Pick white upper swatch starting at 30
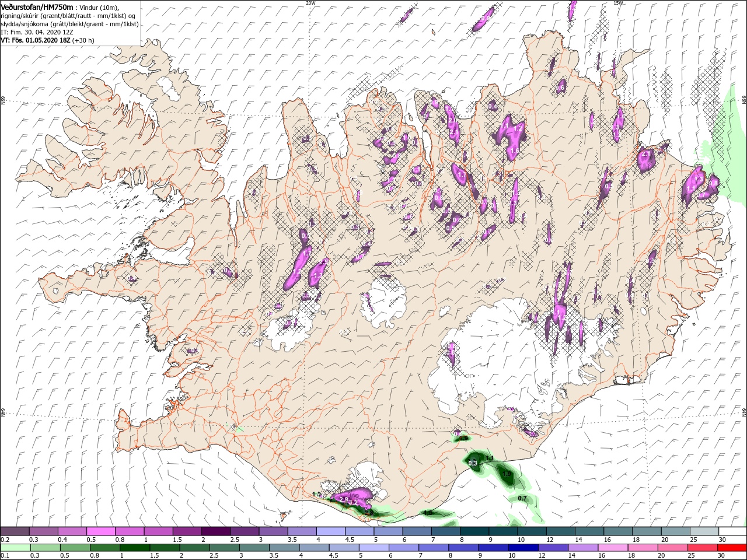Screen dimensions: 747x560 click(732, 531)
